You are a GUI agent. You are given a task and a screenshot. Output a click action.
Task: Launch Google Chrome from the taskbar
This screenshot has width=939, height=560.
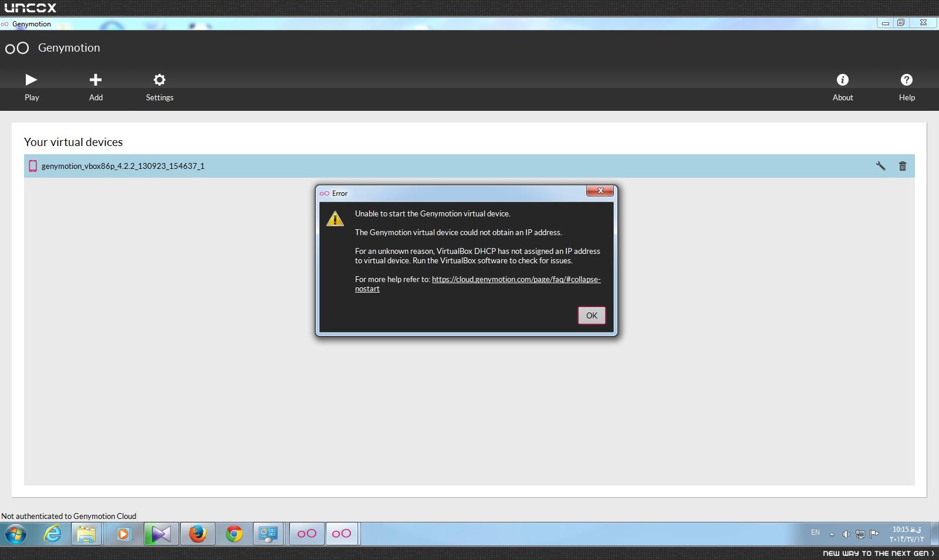234,534
